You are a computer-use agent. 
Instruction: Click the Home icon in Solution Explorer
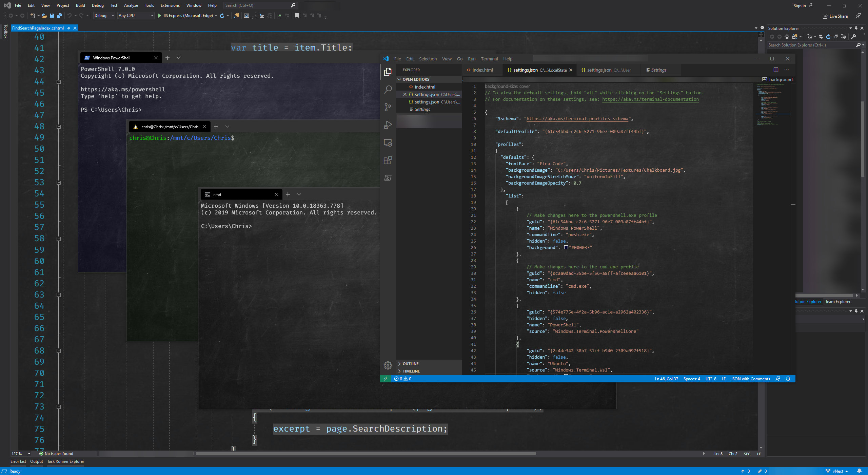787,37
